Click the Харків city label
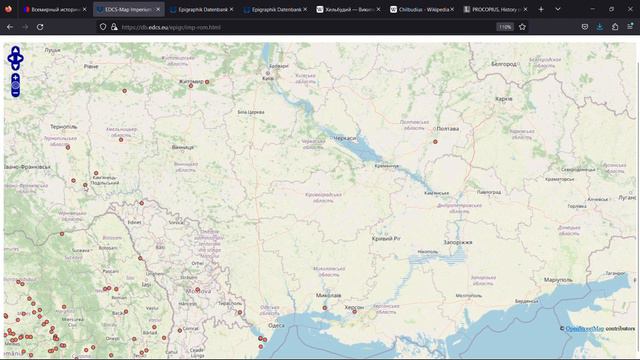The width and height of the screenshot is (640, 360). (503, 99)
